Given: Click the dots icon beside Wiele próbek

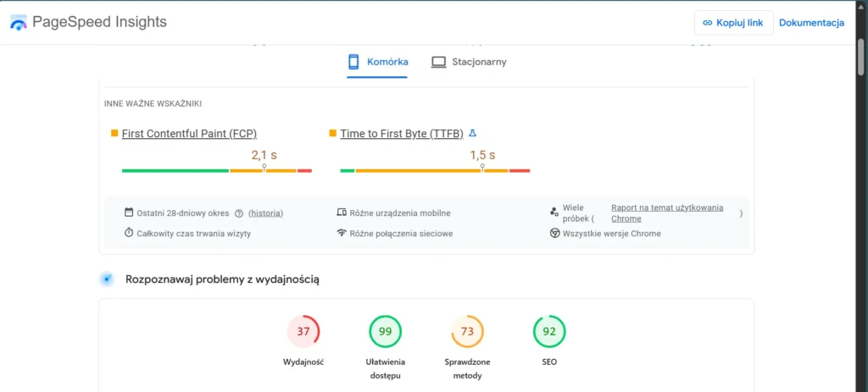Looking at the screenshot, I should pyautogui.click(x=554, y=212).
